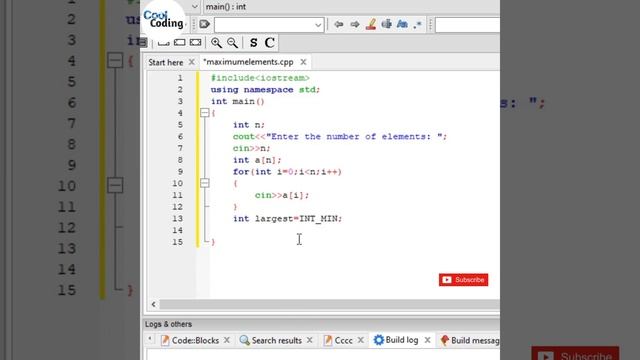Click the zoom in magnifier icon
The width and height of the screenshot is (640, 360).
(216, 42)
